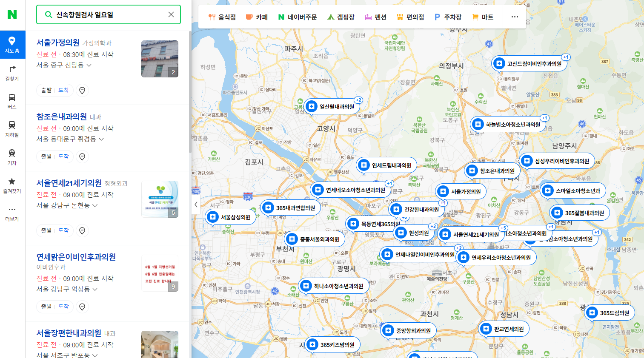Screen dimensions: 644x358
Task: Show 참조은내과의원 location pin icon
Action: pyautogui.click(x=82, y=156)
